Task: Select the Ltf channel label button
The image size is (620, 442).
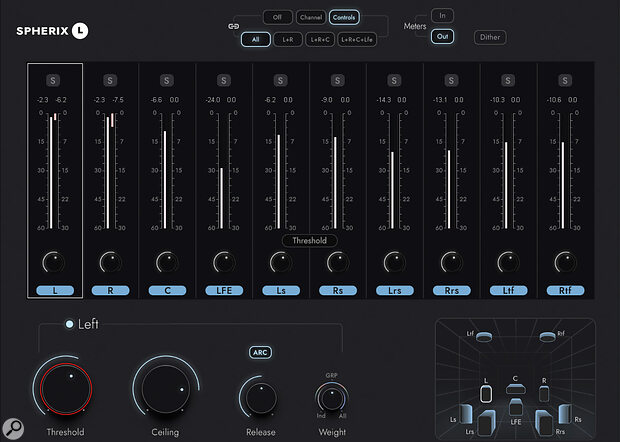Action: pos(508,291)
